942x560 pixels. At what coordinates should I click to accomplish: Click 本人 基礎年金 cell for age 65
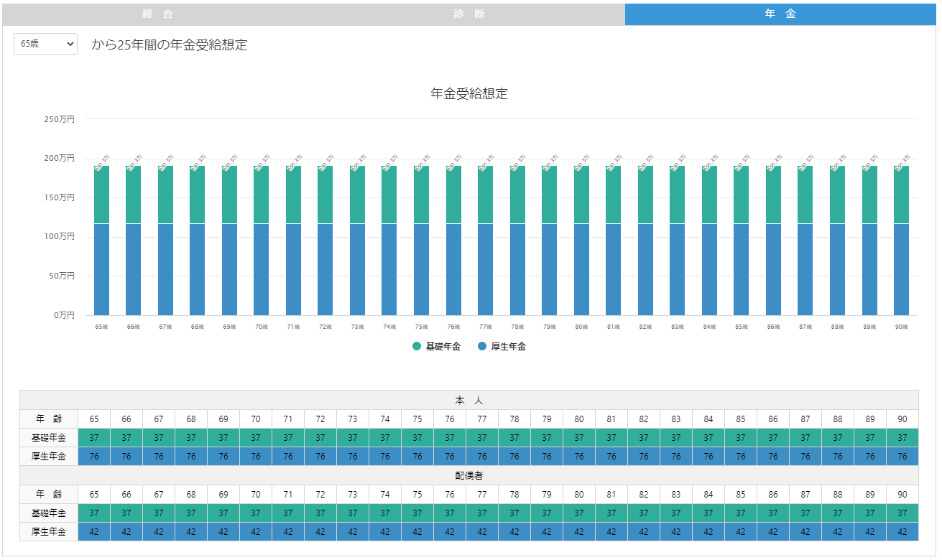point(94,437)
